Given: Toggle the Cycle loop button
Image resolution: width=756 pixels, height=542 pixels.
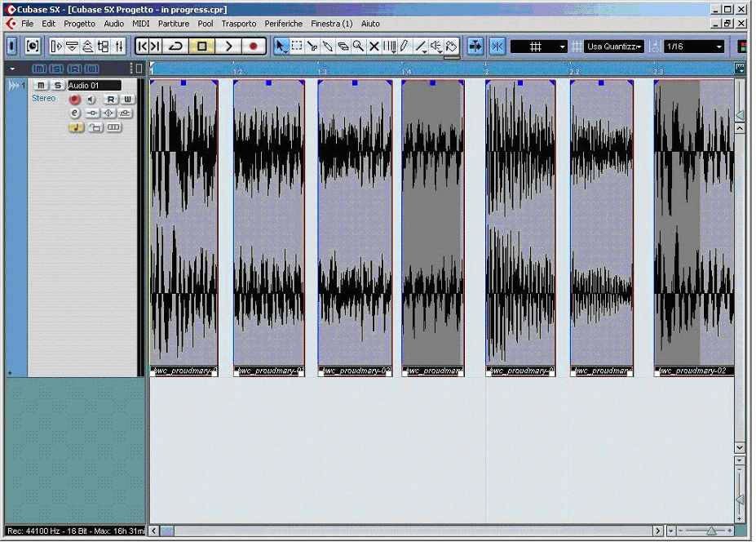Looking at the screenshot, I should coord(176,47).
